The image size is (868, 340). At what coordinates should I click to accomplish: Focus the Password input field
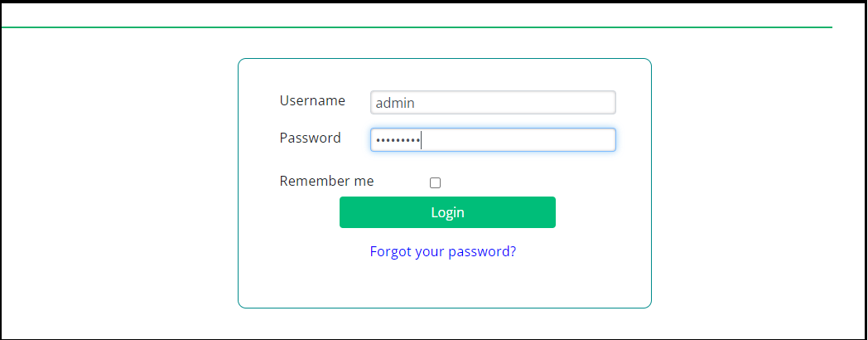(x=493, y=140)
